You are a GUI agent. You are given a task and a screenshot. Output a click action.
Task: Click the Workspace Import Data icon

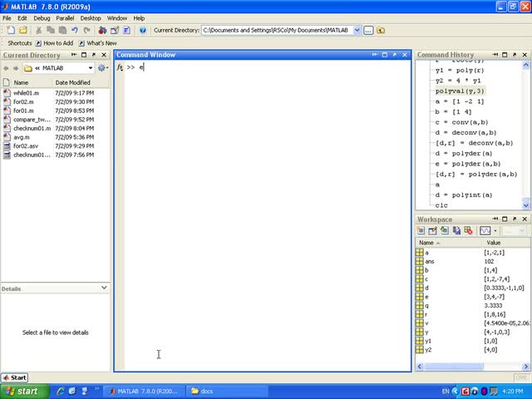point(445,231)
